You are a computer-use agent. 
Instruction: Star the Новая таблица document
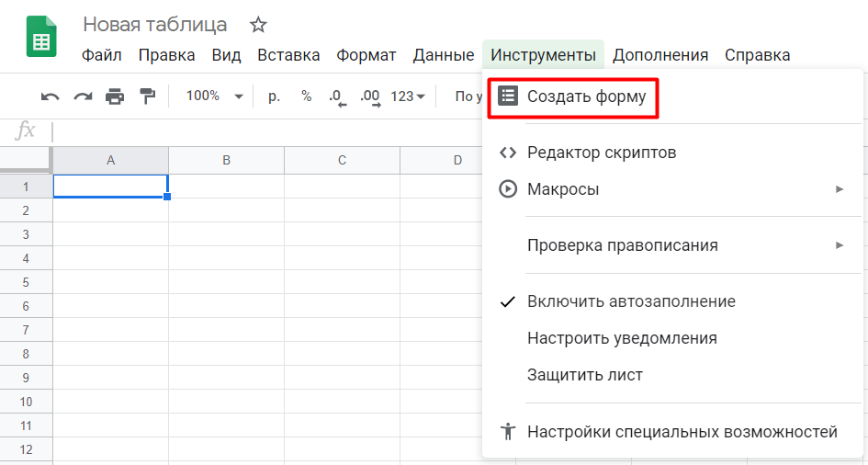258,25
